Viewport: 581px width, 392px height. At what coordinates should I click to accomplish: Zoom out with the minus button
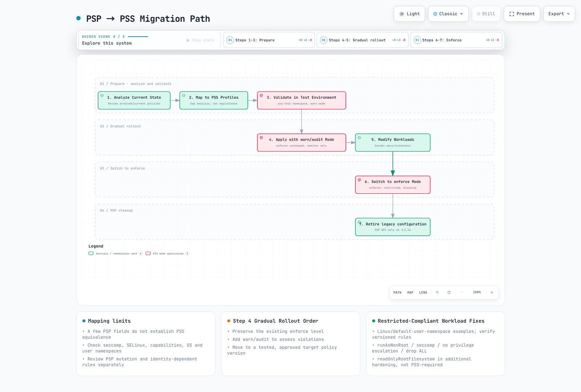[x=462, y=293]
